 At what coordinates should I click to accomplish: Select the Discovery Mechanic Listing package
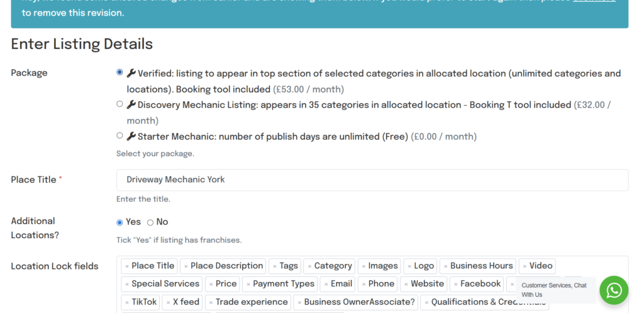click(119, 104)
